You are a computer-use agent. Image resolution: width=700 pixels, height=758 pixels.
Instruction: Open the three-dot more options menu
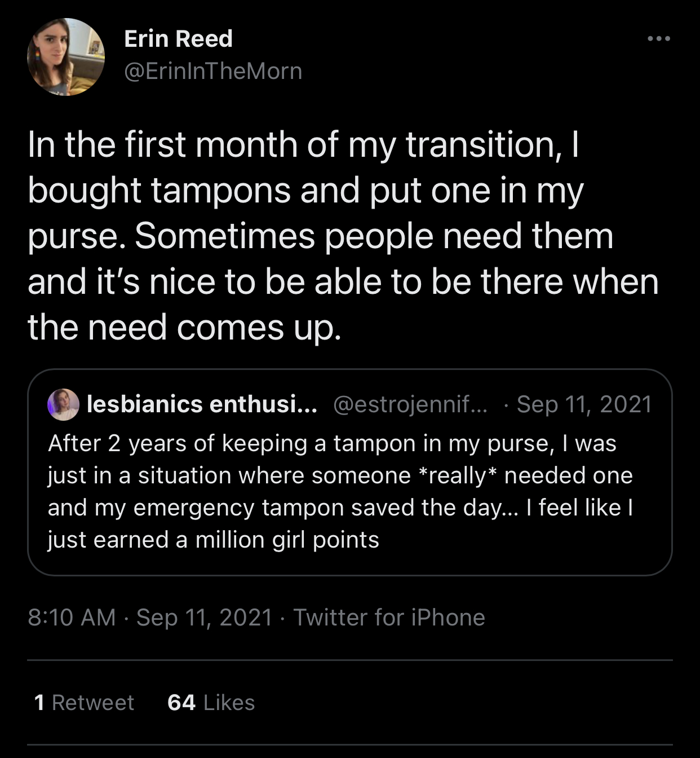658,39
